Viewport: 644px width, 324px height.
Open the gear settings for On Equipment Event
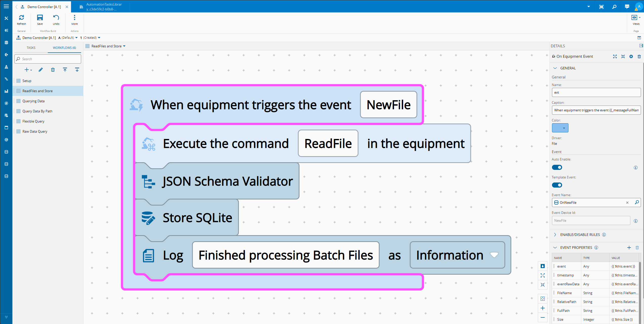coord(631,56)
